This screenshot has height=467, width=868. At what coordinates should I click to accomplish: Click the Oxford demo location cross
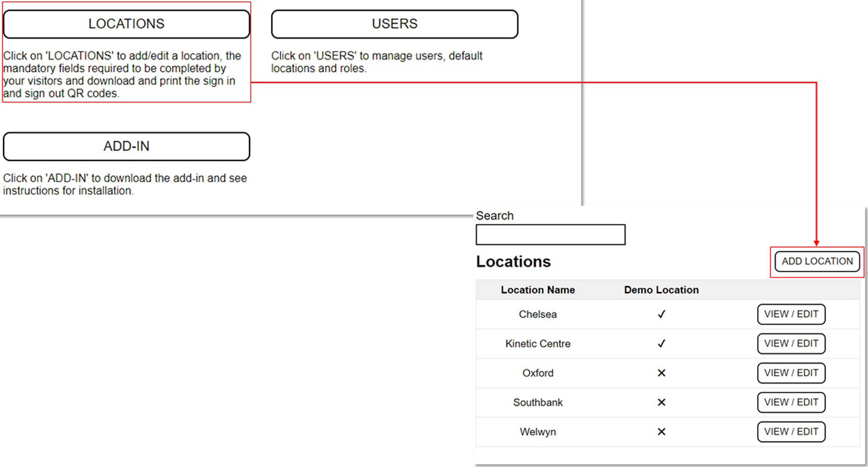pyautogui.click(x=661, y=373)
